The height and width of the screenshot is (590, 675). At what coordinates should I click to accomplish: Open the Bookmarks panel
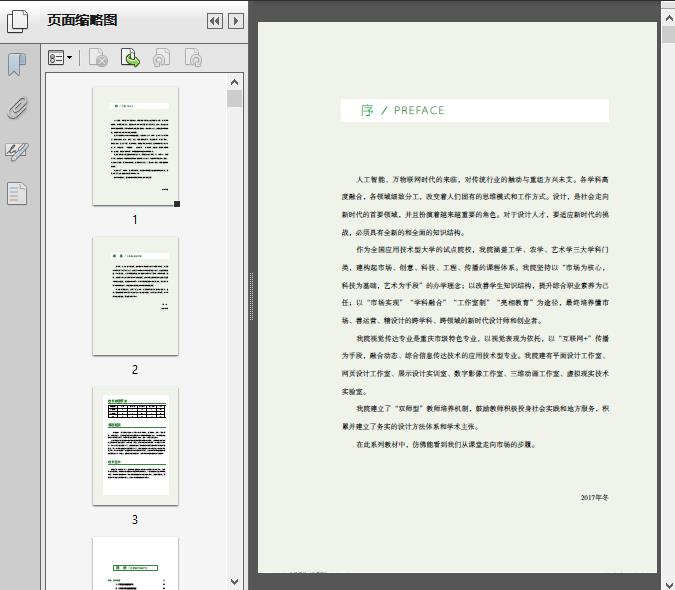click(x=17, y=65)
